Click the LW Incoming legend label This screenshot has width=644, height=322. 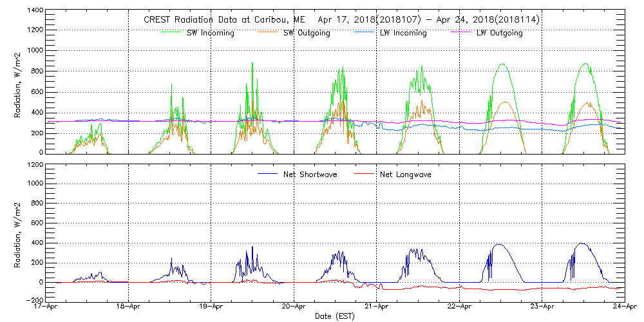(x=403, y=33)
